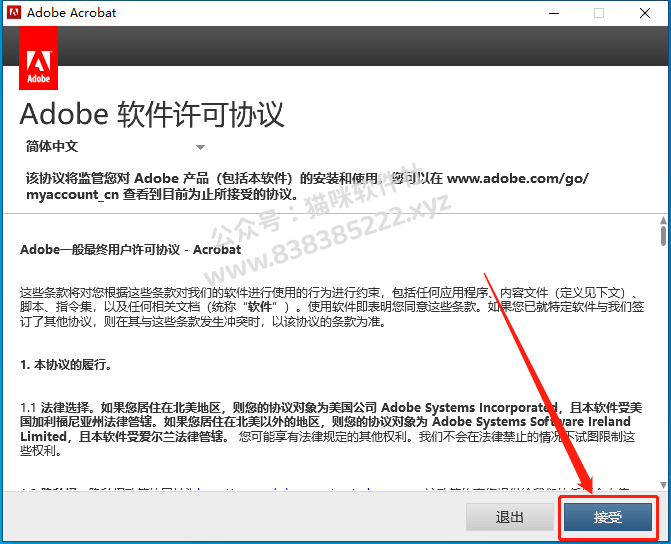Click the scrollbar up arrow
Screen dimensions: 671x544
pyautogui.click(x=663, y=220)
